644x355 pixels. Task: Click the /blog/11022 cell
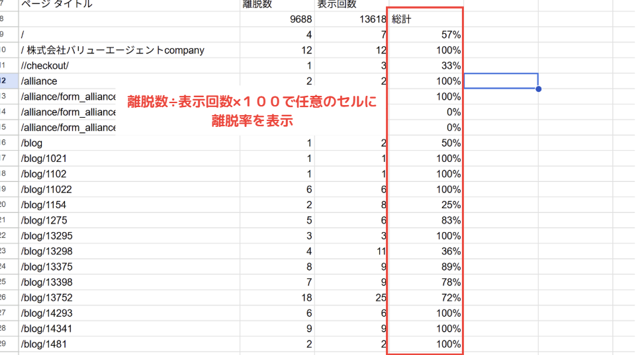[x=129, y=189]
